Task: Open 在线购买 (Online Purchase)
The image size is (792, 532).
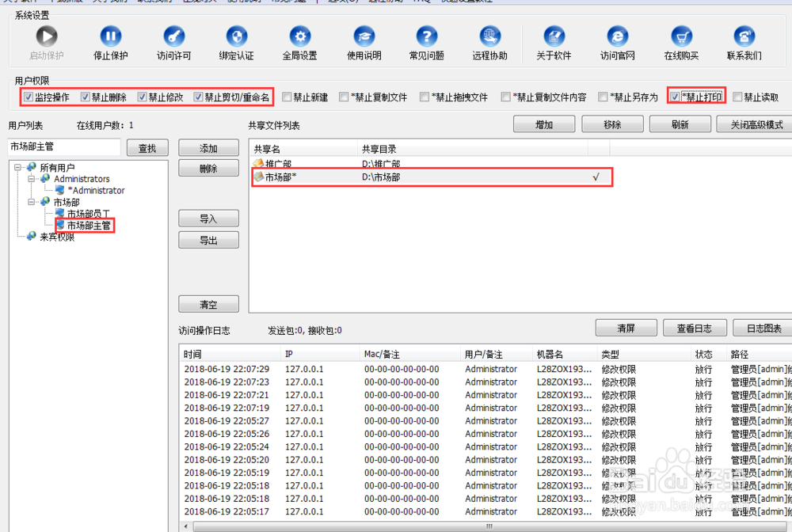Action: (682, 36)
